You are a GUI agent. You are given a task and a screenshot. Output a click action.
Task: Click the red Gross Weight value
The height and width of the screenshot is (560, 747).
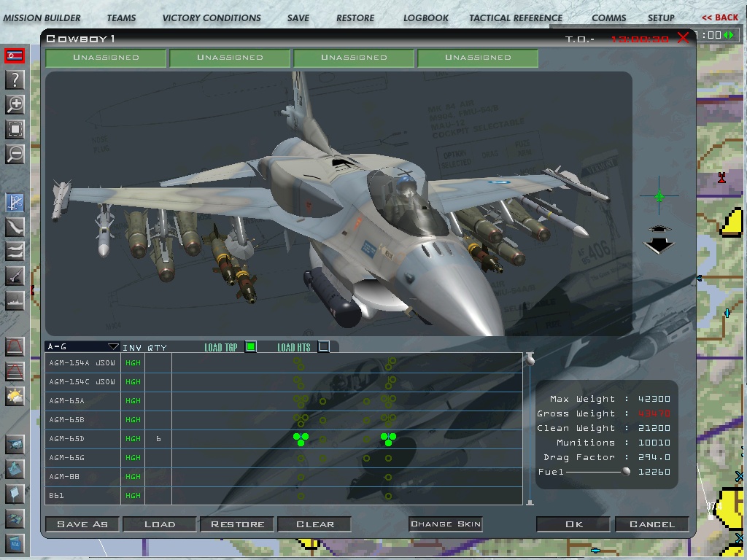[654, 413]
